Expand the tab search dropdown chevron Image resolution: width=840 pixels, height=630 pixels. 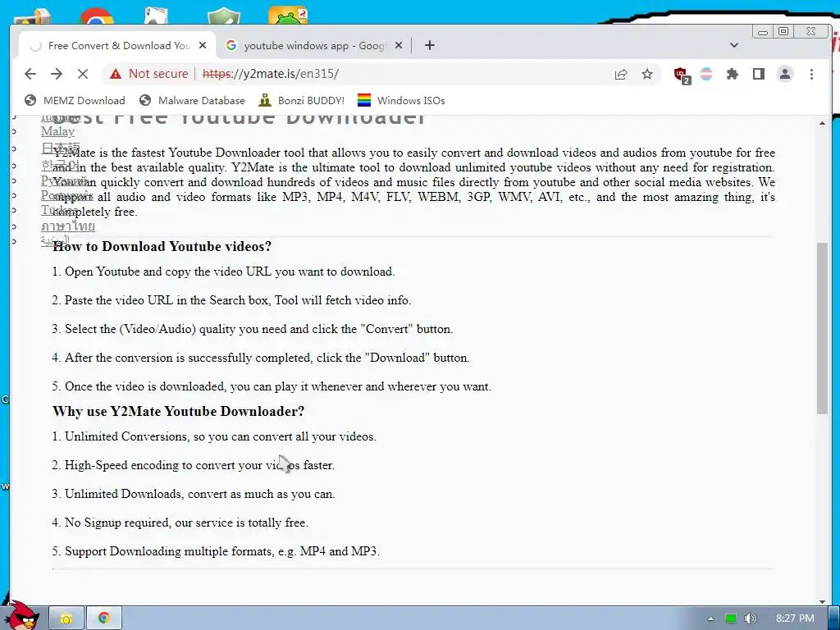734,46
